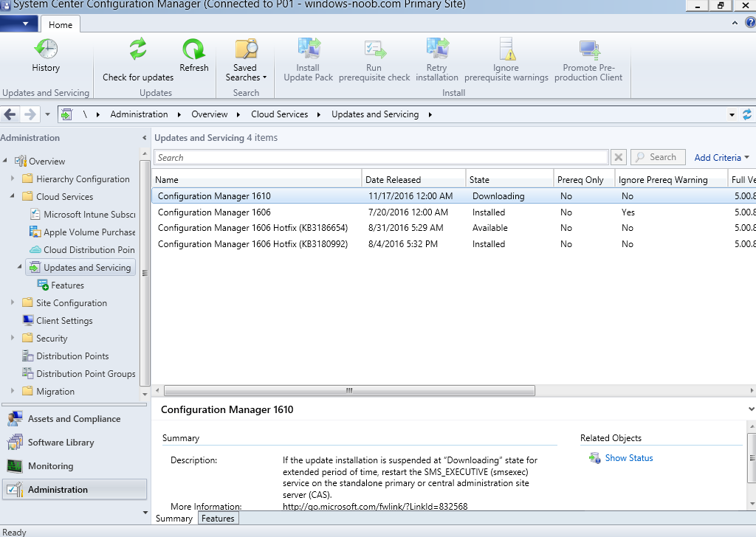Select Hotfix KB3186654 row
Screen dimensions: 756x537
click(x=454, y=228)
